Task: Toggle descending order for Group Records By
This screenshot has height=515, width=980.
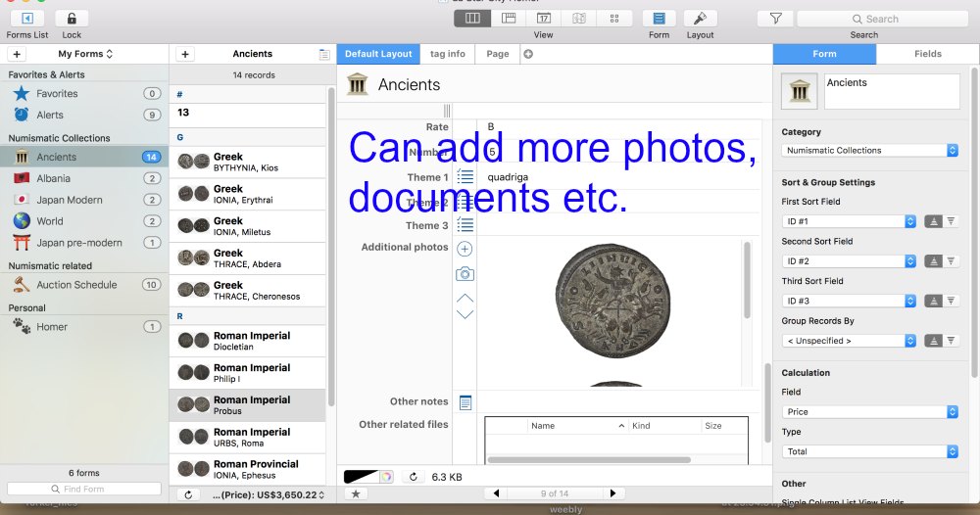Action: 951,341
